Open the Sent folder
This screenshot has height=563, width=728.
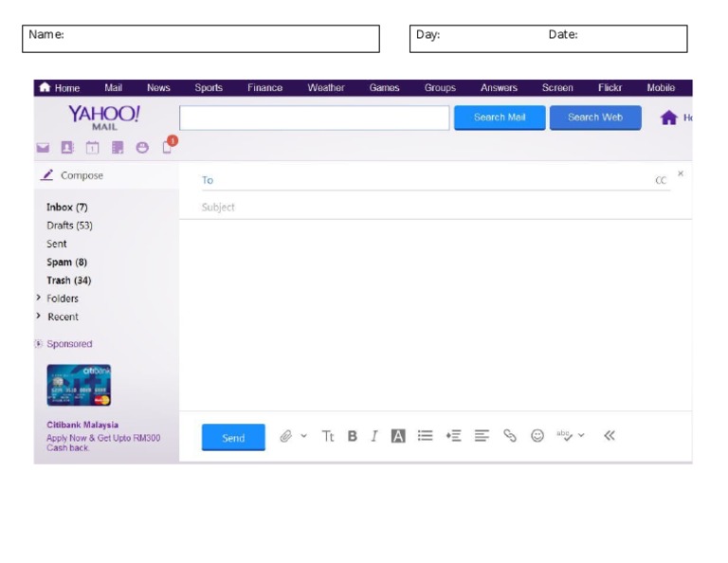coord(57,244)
